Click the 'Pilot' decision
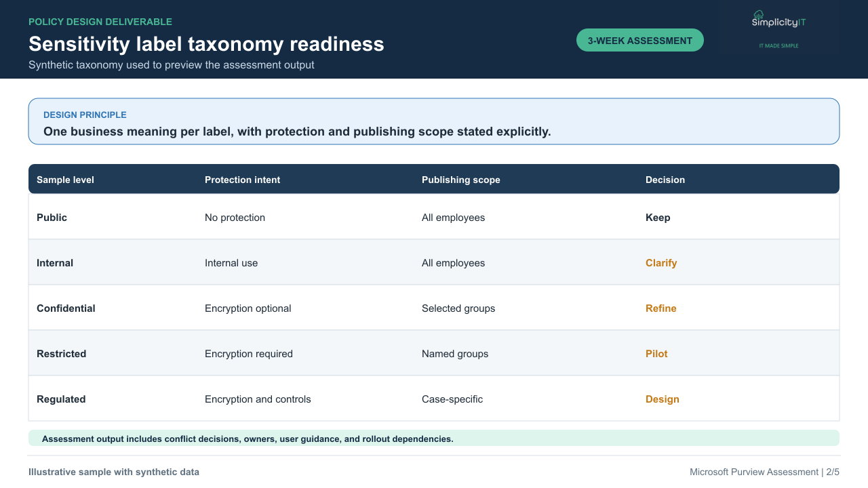Screen dimensions: 868x488 tap(656, 354)
